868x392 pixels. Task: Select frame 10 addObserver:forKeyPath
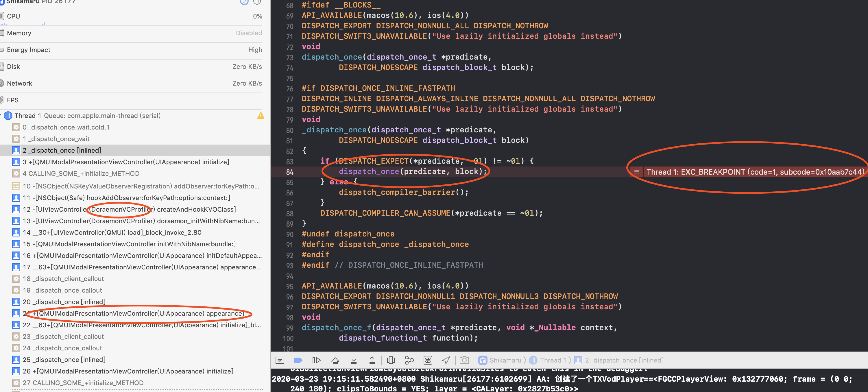[x=135, y=186]
